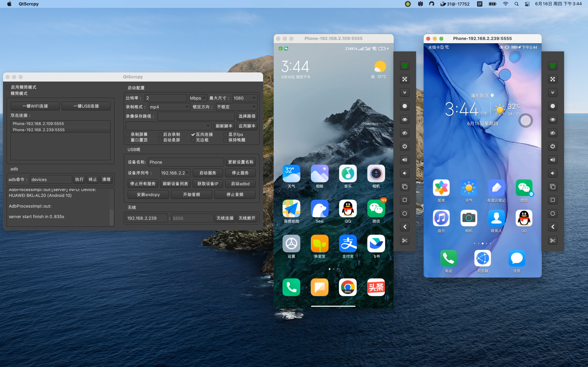Open Alipay app on left phone
Image resolution: width=588 pixels, height=367 pixels.
348,244
